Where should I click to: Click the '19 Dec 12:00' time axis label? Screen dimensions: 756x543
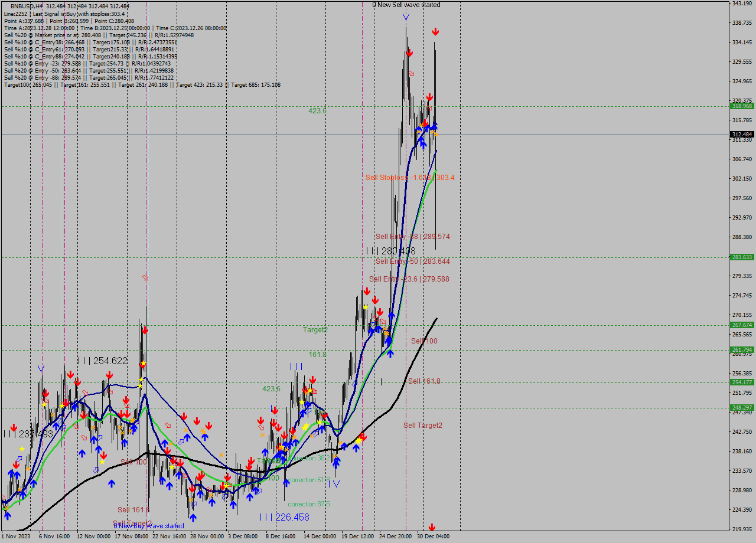pos(358,537)
